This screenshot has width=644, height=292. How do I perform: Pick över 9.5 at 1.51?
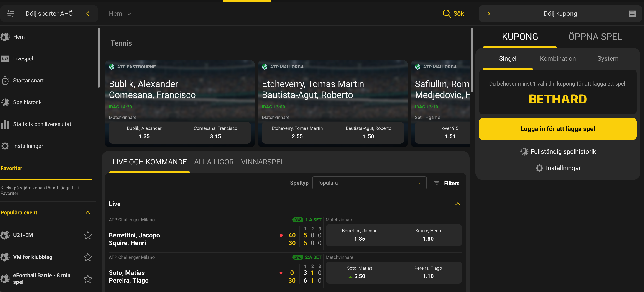pyautogui.click(x=442, y=133)
